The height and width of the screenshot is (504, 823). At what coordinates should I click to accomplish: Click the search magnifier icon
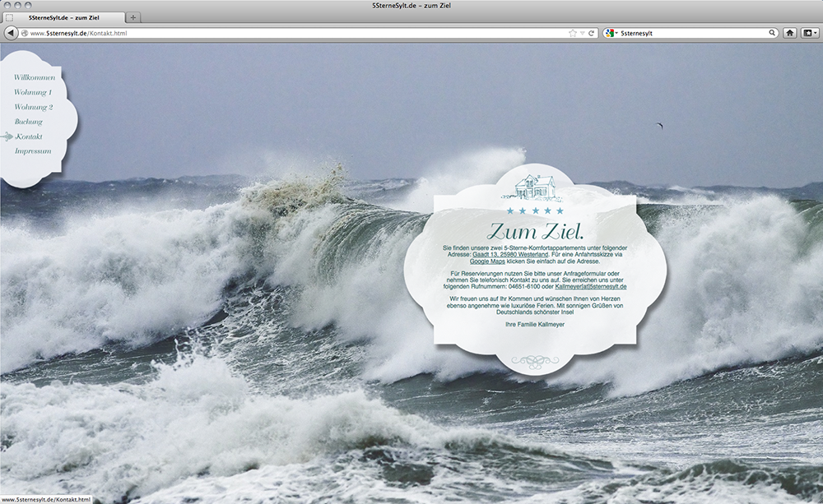coord(773,33)
